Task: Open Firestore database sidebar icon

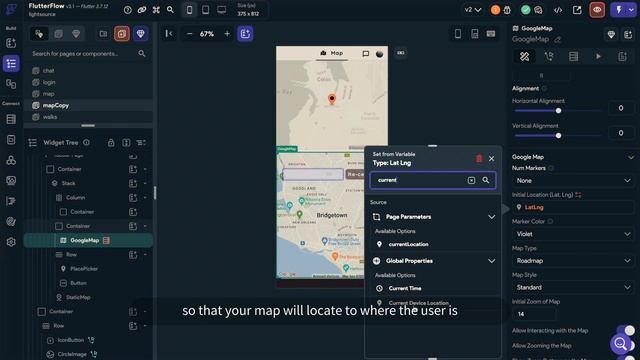Action: (x=11, y=119)
